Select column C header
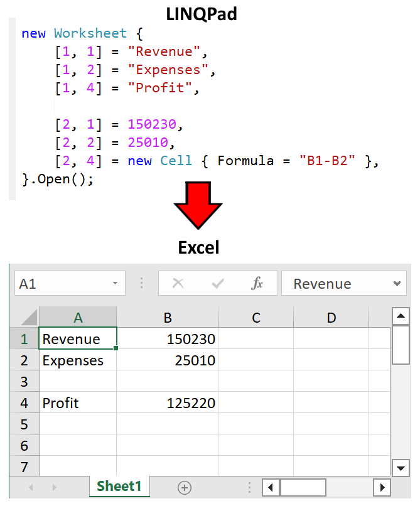The image size is (420, 506). pyautogui.click(x=256, y=318)
